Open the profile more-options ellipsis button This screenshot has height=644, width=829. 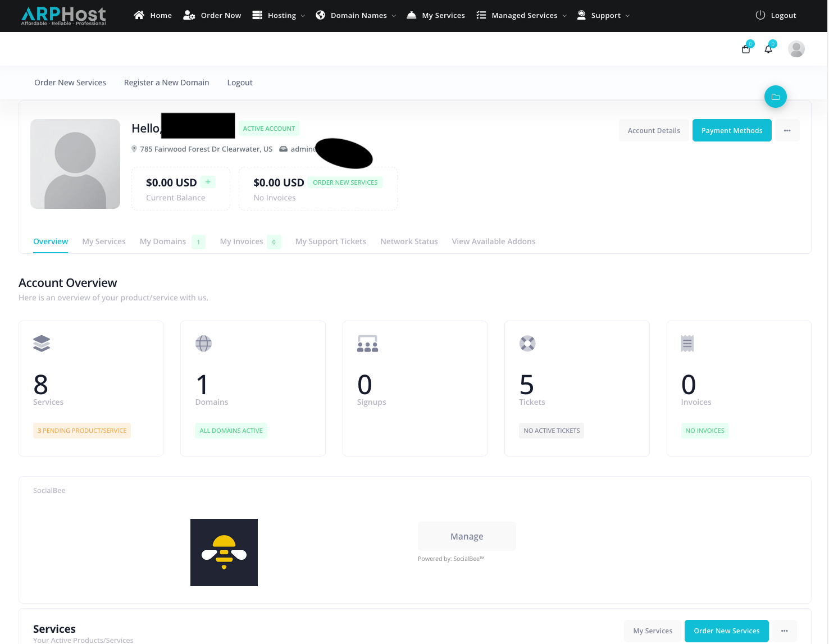click(x=787, y=131)
